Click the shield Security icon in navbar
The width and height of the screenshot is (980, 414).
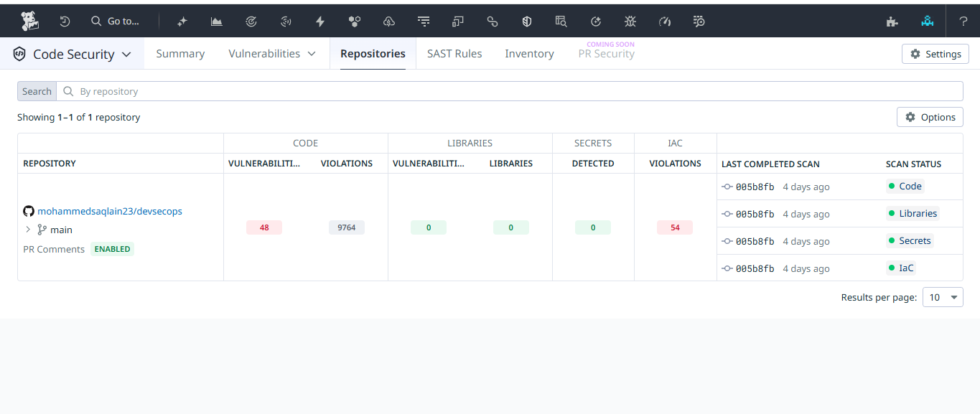(526, 22)
